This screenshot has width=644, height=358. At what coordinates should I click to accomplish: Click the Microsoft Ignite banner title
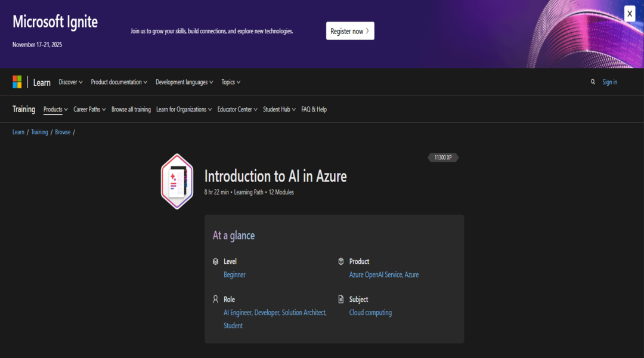55,21
